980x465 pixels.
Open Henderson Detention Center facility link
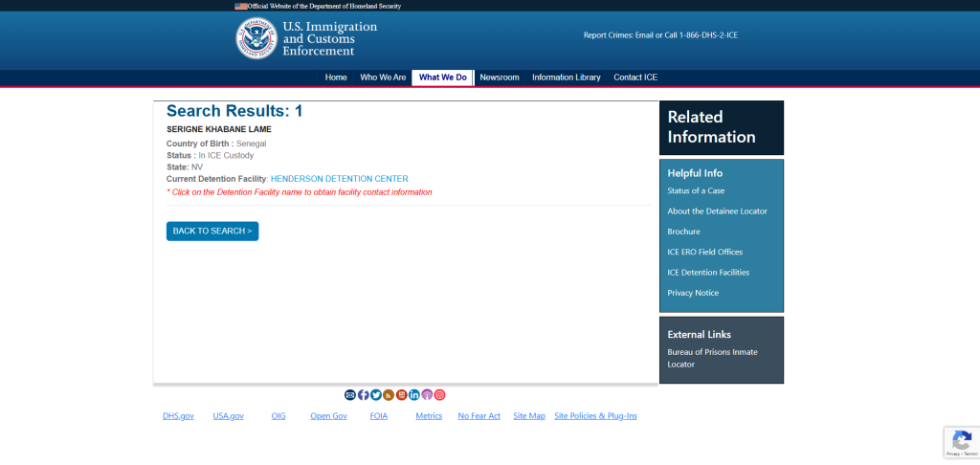click(340, 179)
